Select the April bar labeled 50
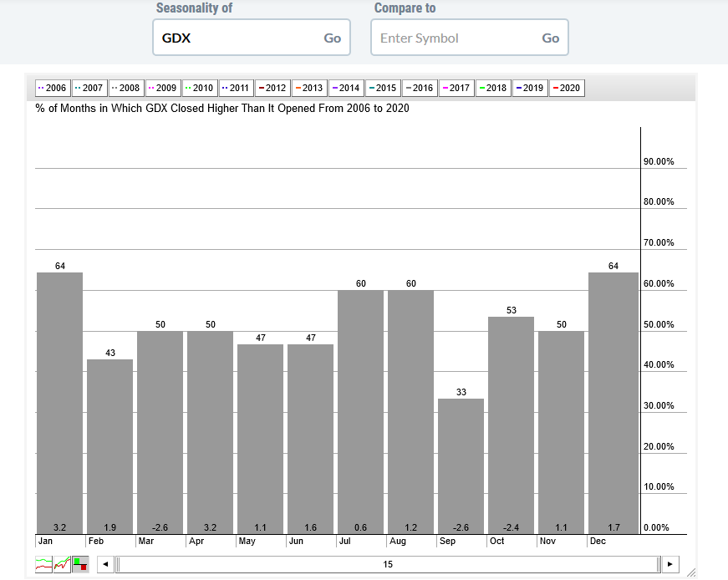The height and width of the screenshot is (580, 728). click(x=211, y=432)
